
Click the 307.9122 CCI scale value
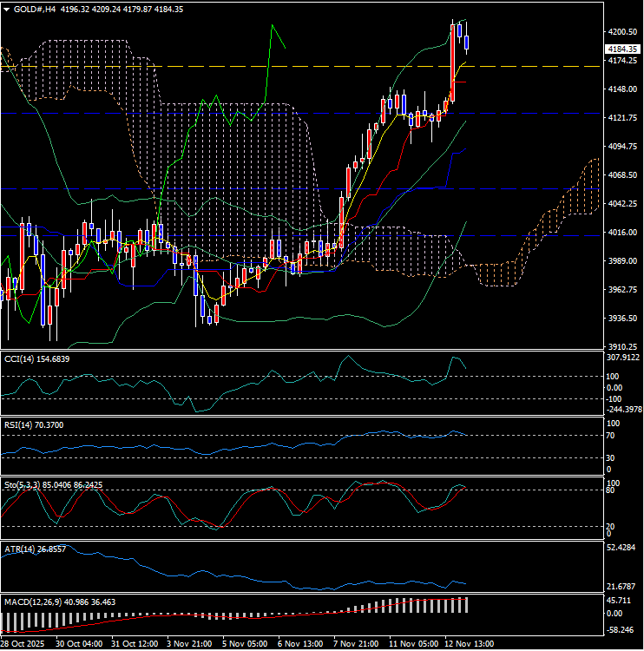tap(624, 357)
